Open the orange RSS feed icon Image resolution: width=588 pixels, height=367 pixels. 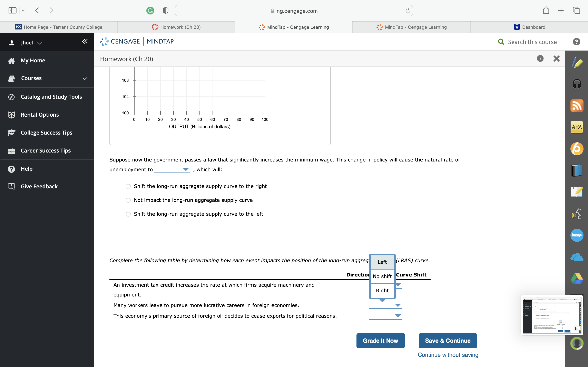pyautogui.click(x=577, y=106)
